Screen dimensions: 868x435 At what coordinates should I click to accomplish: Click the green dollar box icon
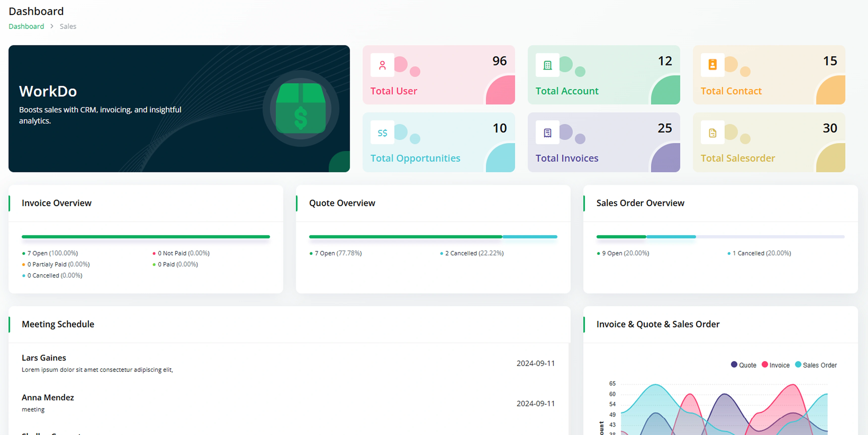tap(301, 108)
